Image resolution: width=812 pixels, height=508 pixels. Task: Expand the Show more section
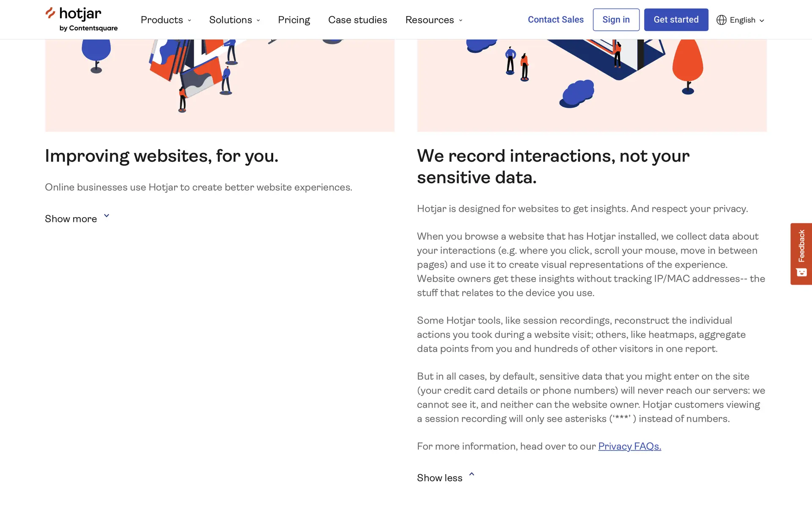point(71,219)
